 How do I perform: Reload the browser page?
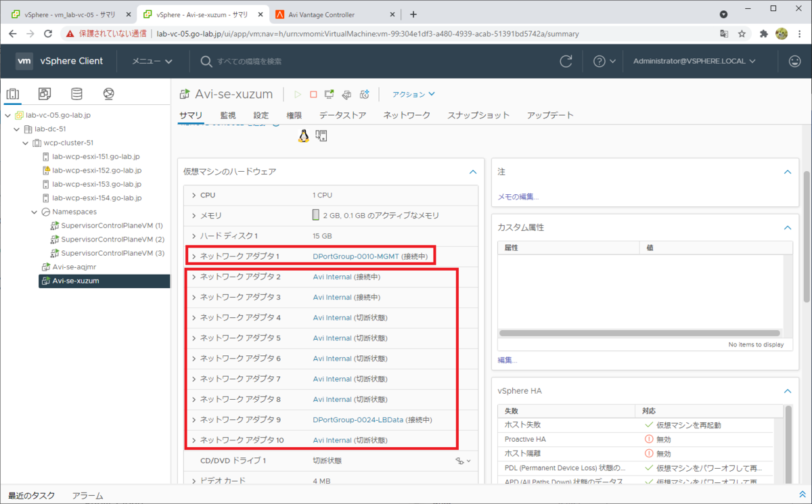tap(48, 33)
